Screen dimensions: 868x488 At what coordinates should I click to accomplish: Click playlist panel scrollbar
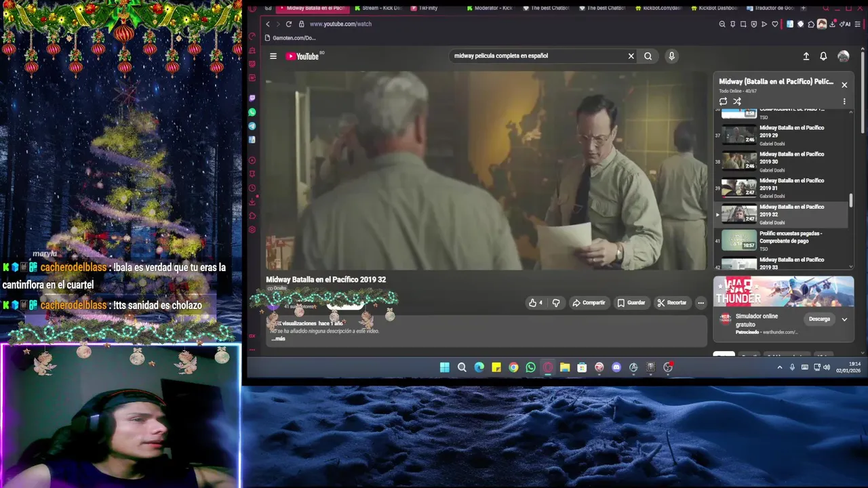(851, 201)
